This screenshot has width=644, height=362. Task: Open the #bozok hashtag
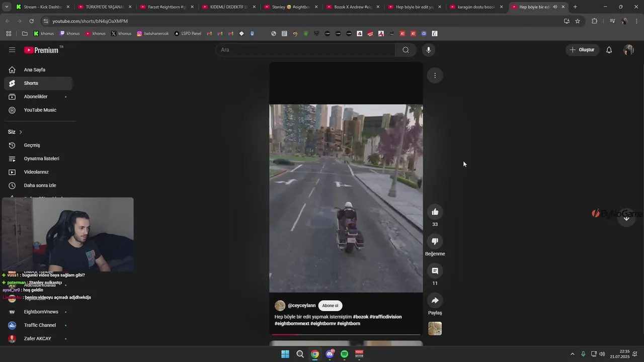(360, 317)
